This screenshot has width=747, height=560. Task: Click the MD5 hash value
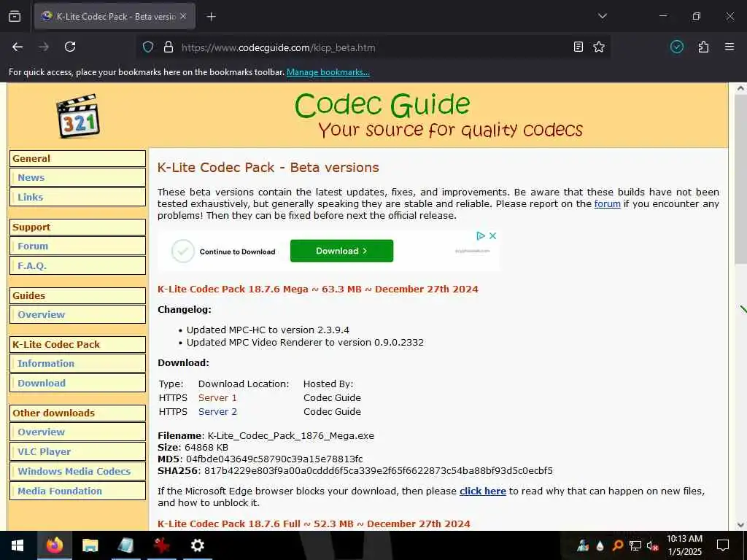(274, 459)
